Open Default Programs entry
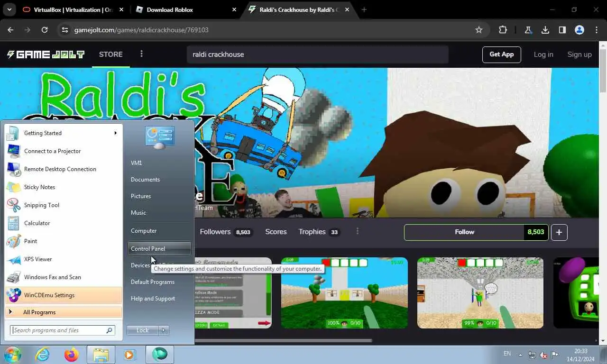 click(x=153, y=282)
